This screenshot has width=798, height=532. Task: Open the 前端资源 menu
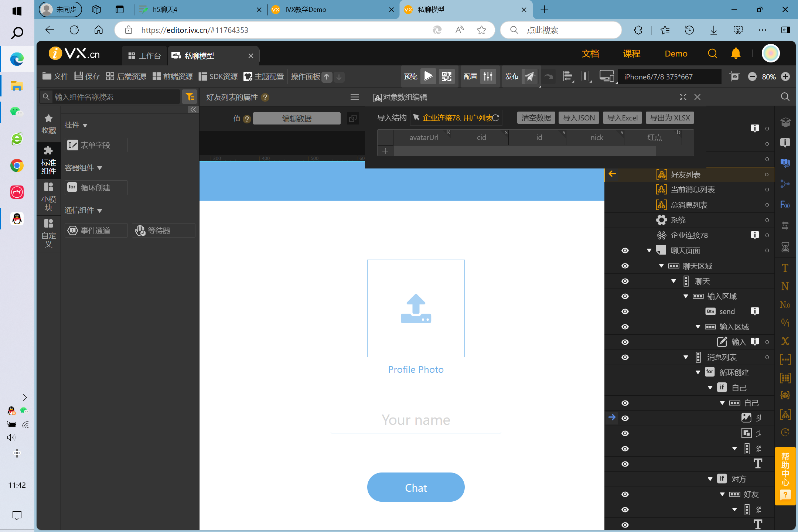click(173, 76)
